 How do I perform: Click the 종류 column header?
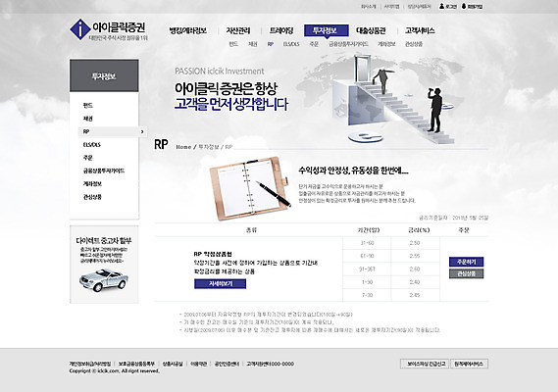tap(251, 230)
